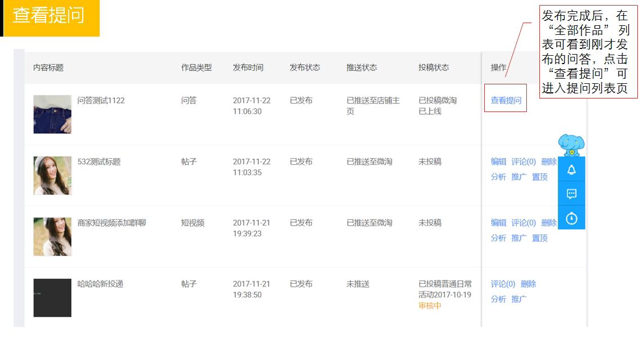Click the 已投稿微淘 已上线 status cell
The width and height of the screenshot is (644, 350).
[x=437, y=106]
